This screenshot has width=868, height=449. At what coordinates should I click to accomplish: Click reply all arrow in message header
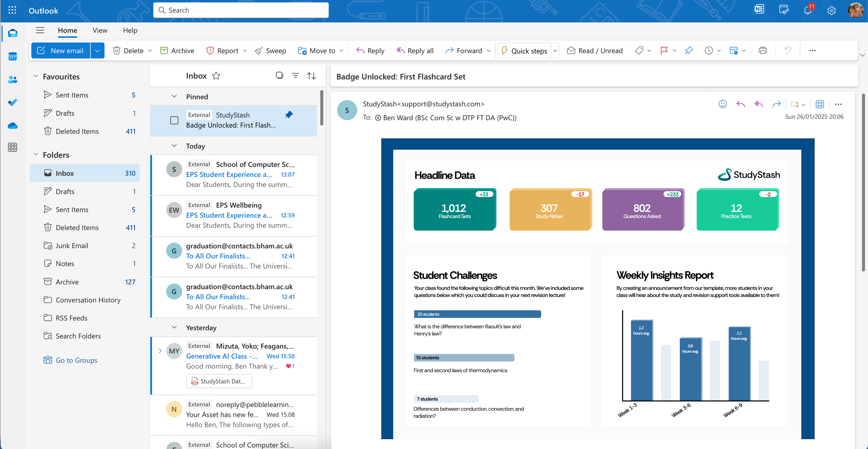click(x=758, y=104)
